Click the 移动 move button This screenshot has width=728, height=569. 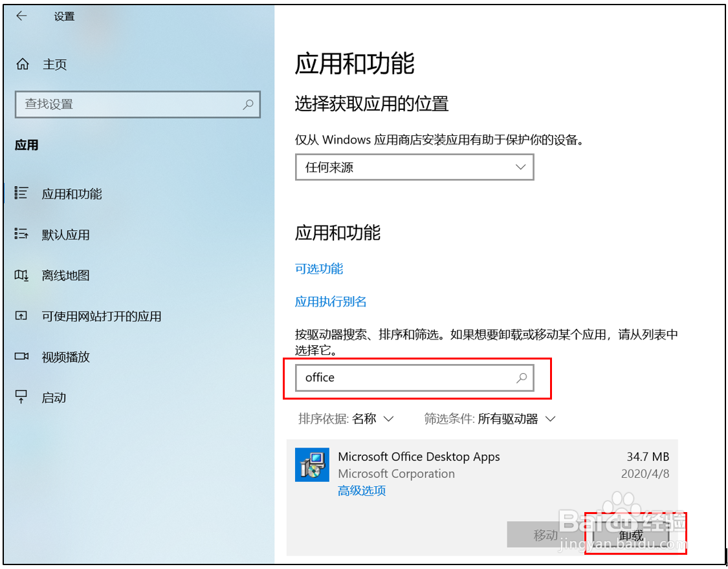(546, 535)
